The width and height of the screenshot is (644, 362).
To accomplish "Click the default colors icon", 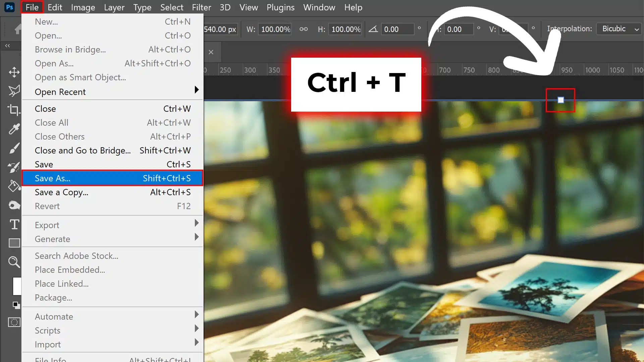I will [16, 305].
